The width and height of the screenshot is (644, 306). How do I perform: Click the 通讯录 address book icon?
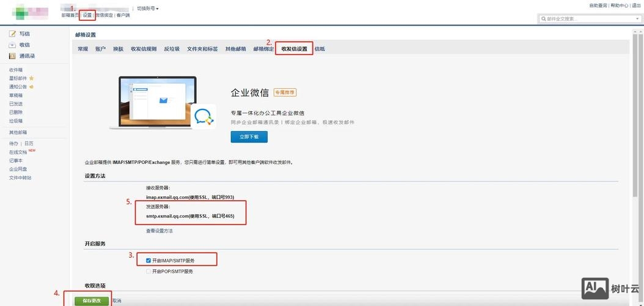(12, 56)
